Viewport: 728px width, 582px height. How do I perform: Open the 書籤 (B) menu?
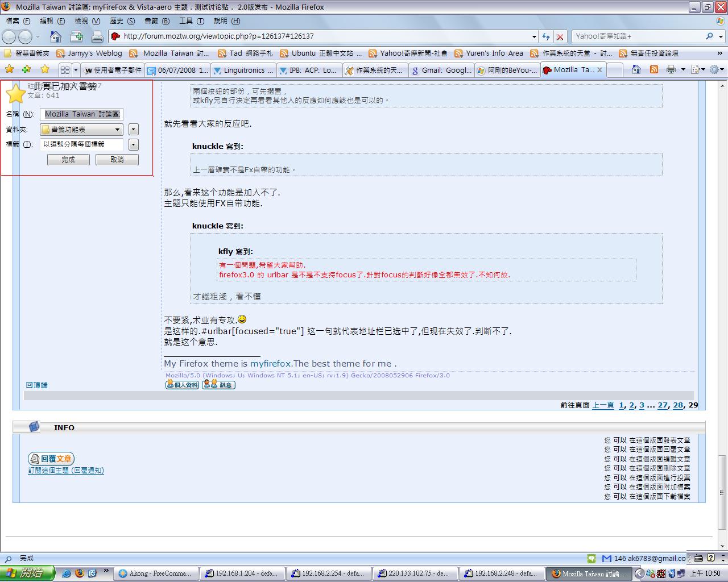[x=157, y=21]
